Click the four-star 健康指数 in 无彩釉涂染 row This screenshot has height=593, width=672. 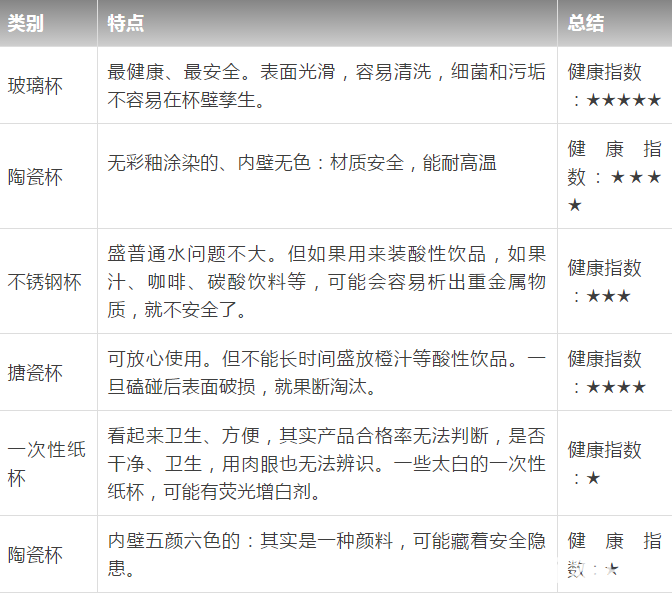[615, 177]
